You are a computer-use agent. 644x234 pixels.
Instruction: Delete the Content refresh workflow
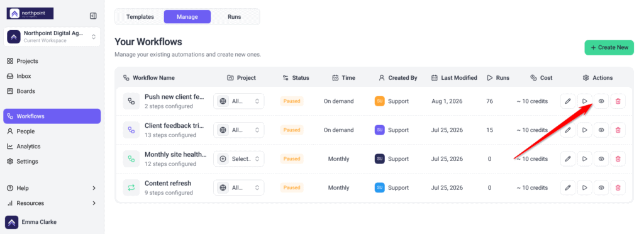tap(618, 187)
